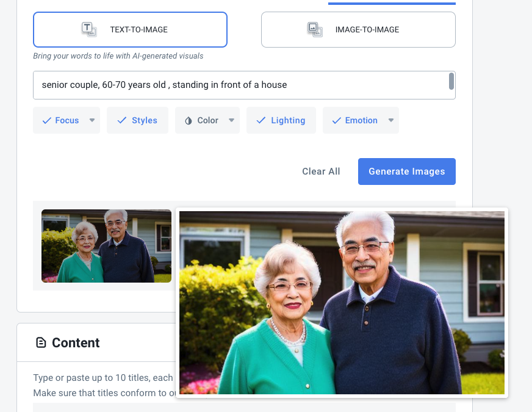The image size is (532, 412).
Task: Click the Color droplet icon
Action: pos(189,120)
